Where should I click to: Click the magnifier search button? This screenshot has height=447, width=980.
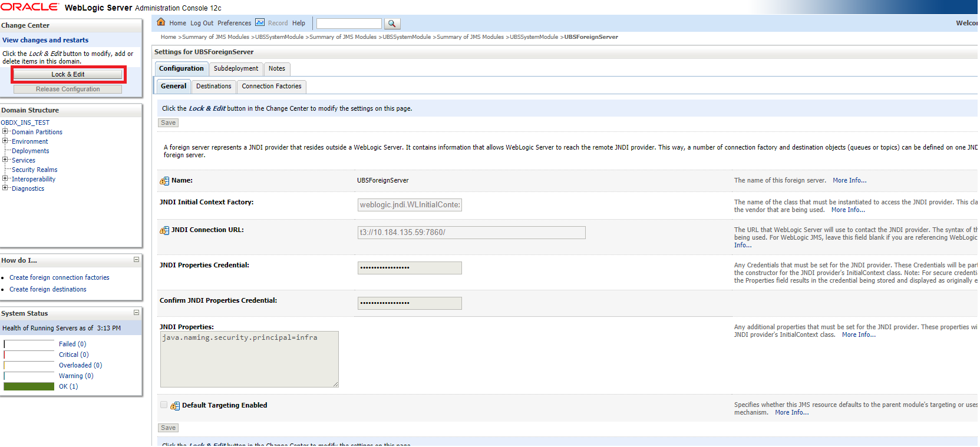click(392, 24)
